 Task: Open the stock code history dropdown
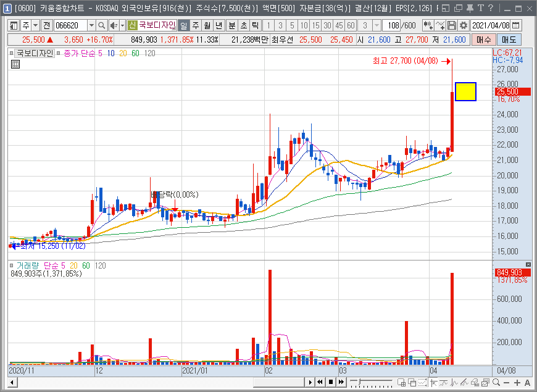click(x=91, y=25)
